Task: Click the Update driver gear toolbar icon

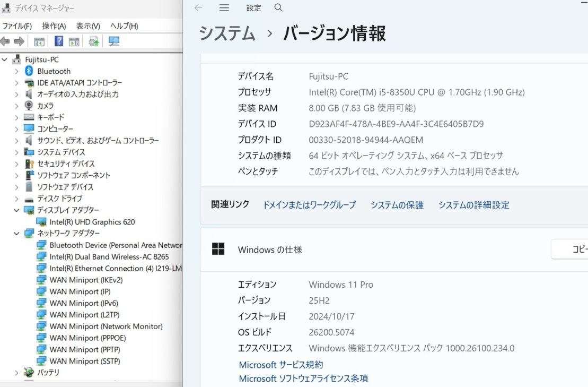Action: point(94,41)
